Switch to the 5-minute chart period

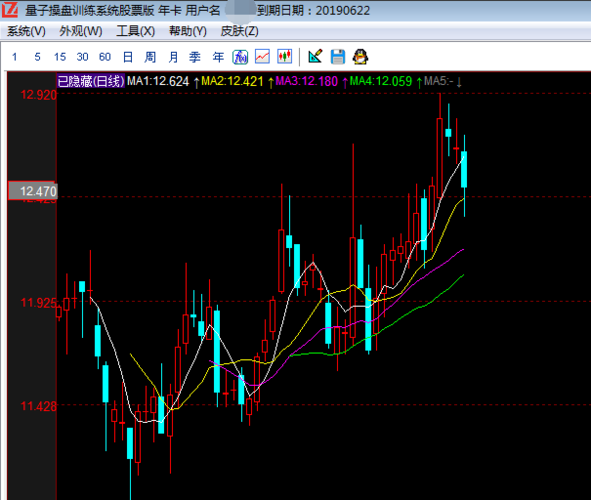pos(37,57)
